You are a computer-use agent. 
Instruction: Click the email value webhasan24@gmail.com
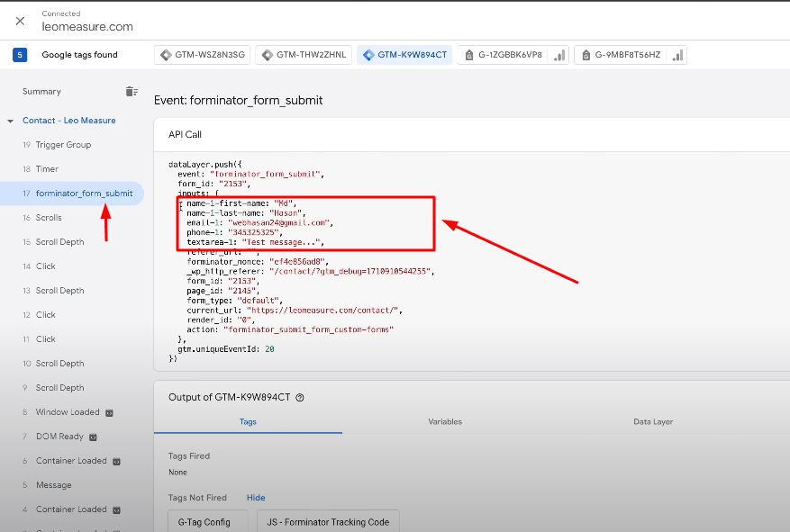point(278,222)
